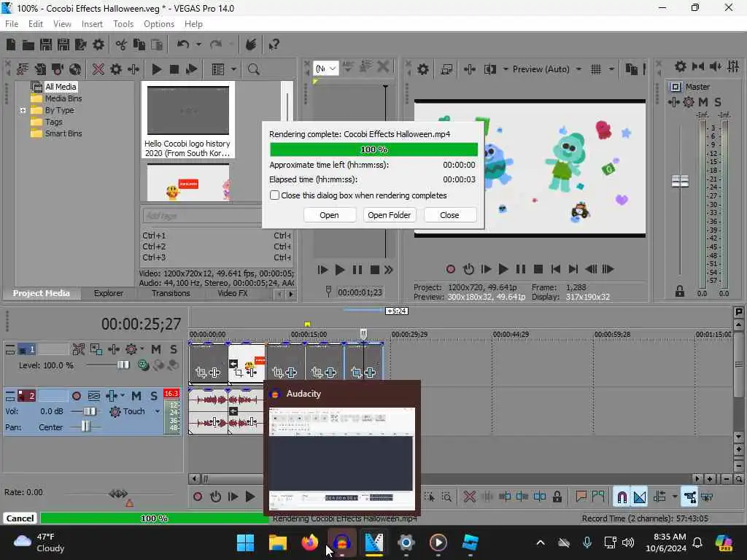The height and width of the screenshot is (560, 747).
Task: Click the timeline Record button
Action: click(197, 497)
